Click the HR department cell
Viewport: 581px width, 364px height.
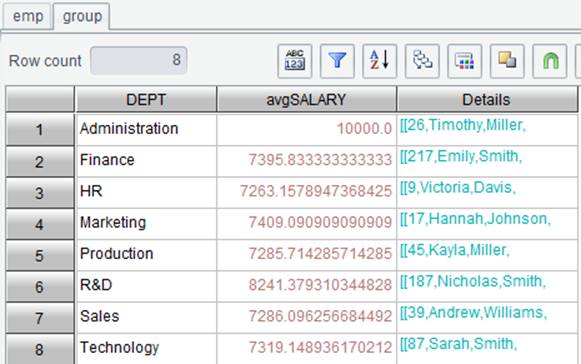click(x=146, y=192)
